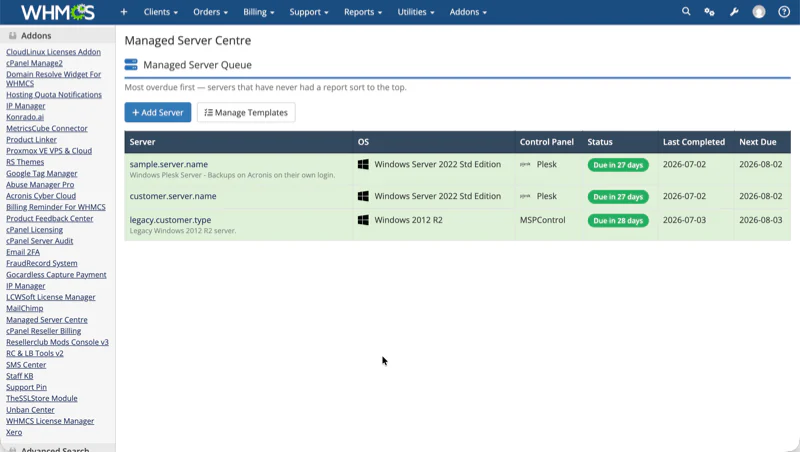Open Xero sidebar link
This screenshot has width=800, height=452.
tap(14, 432)
